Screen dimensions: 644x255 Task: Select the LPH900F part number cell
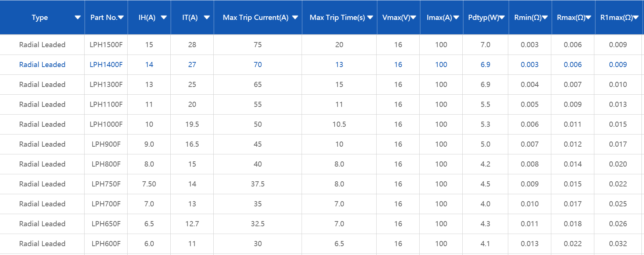[x=106, y=144]
